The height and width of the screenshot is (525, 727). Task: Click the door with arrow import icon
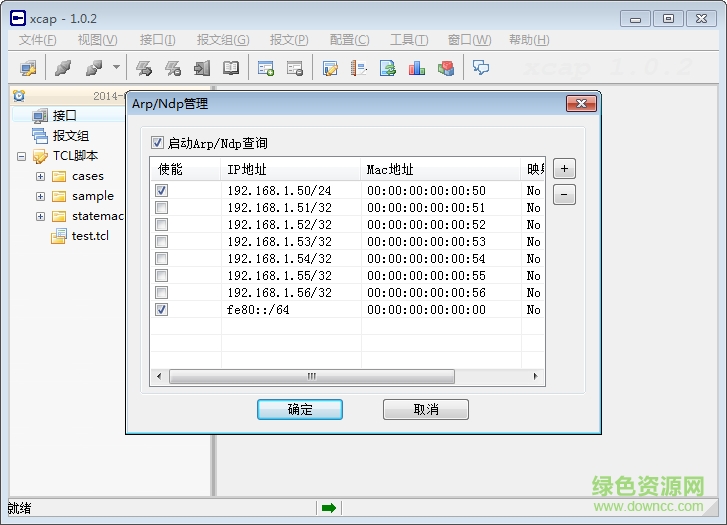click(202, 68)
